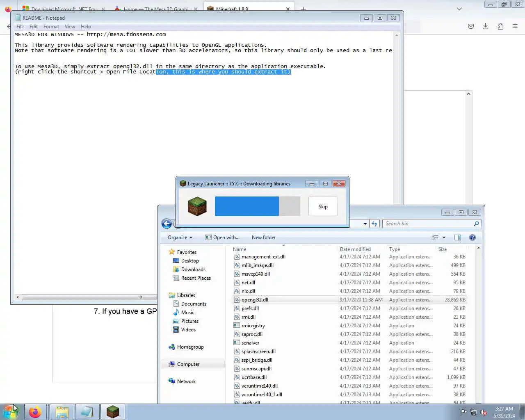Click the search magnifier icon
525x420 pixels.
(476, 224)
